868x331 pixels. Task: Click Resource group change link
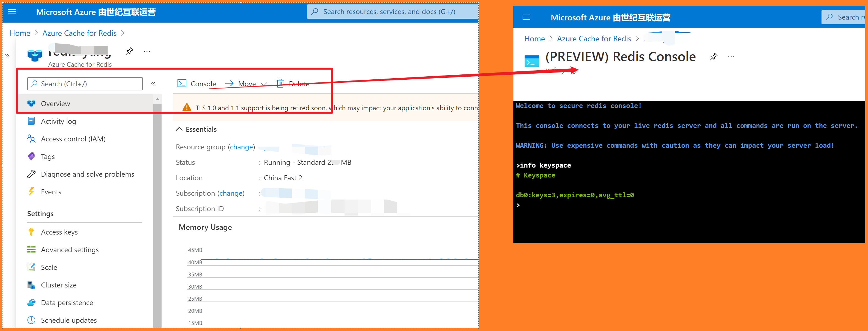click(241, 147)
